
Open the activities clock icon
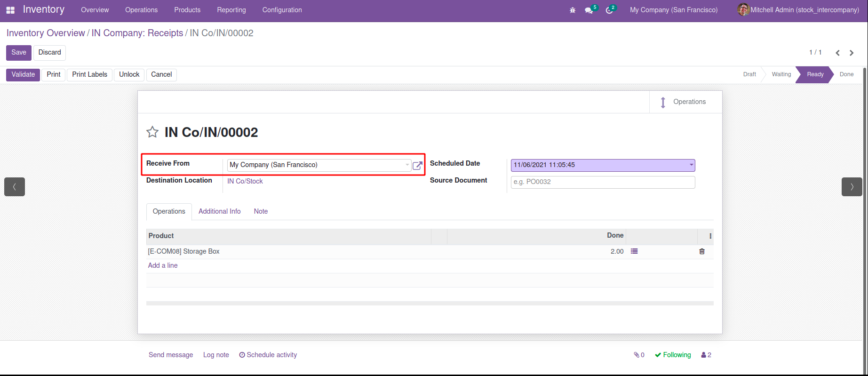coord(609,10)
